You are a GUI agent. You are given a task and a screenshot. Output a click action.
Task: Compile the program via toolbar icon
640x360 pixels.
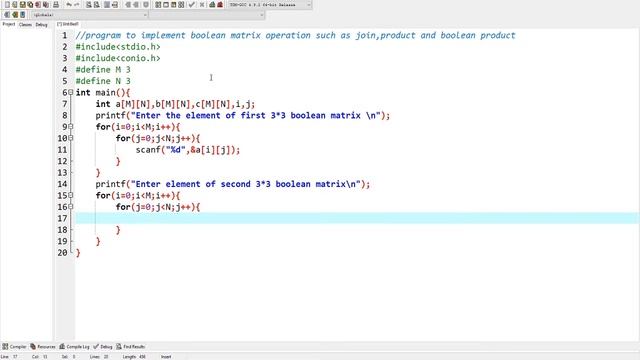point(158,4)
